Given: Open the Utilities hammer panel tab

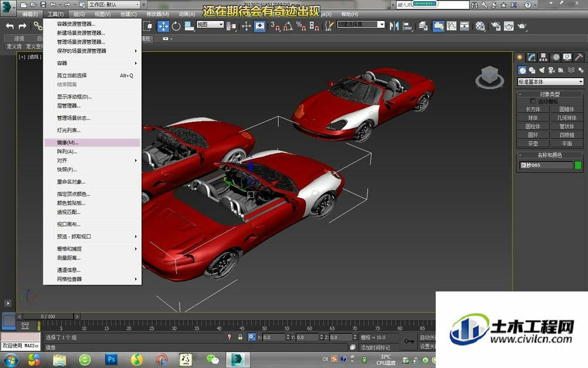Looking at the screenshot, I should (579, 57).
